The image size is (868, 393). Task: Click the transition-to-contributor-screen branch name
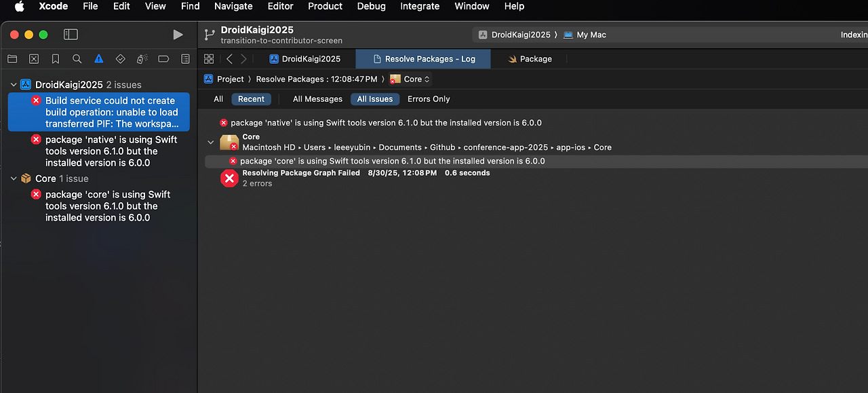pos(281,41)
